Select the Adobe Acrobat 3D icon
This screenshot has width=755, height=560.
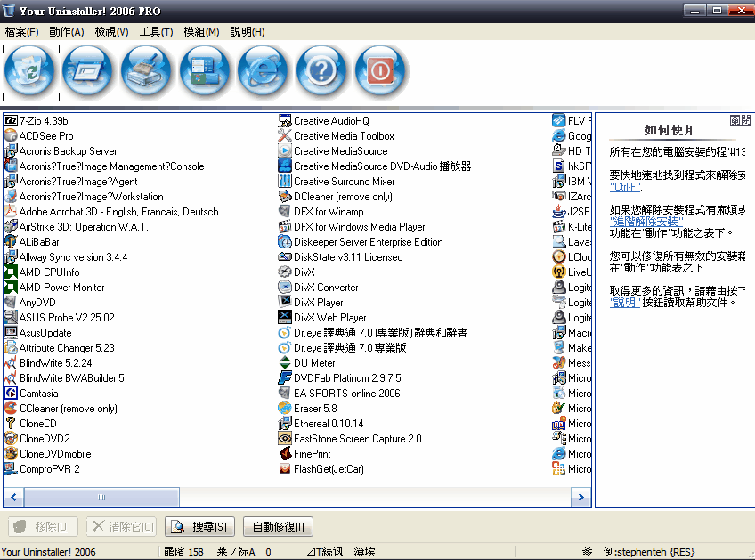(11, 211)
